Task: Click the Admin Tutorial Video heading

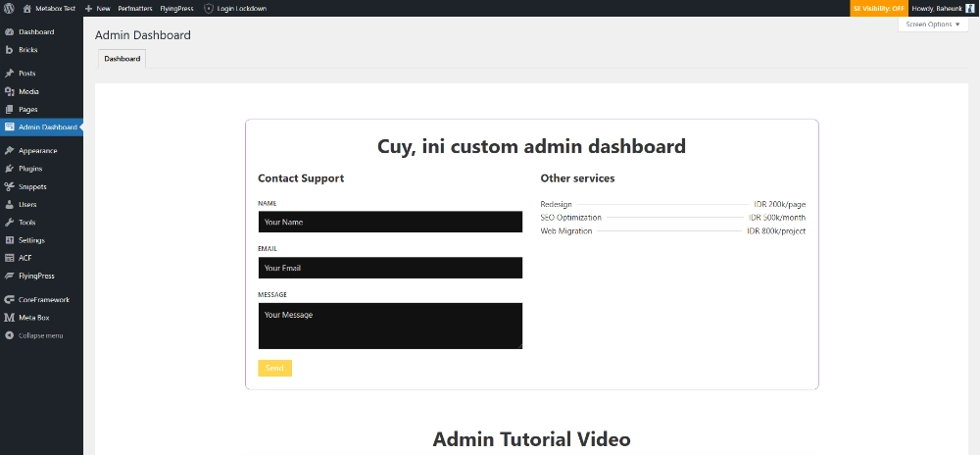Action: click(x=531, y=438)
